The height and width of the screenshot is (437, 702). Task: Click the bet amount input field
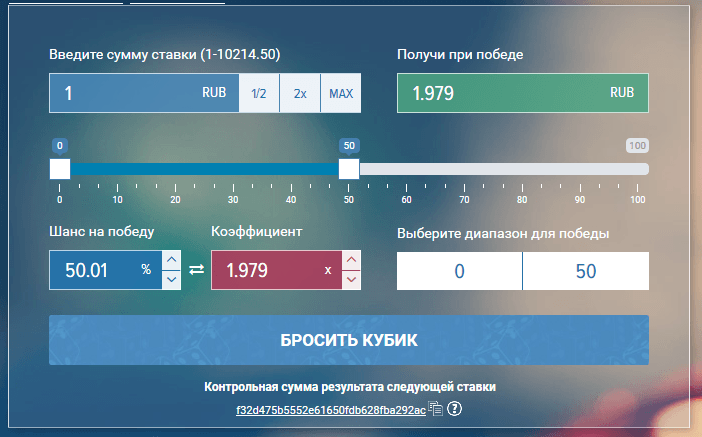tap(144, 93)
